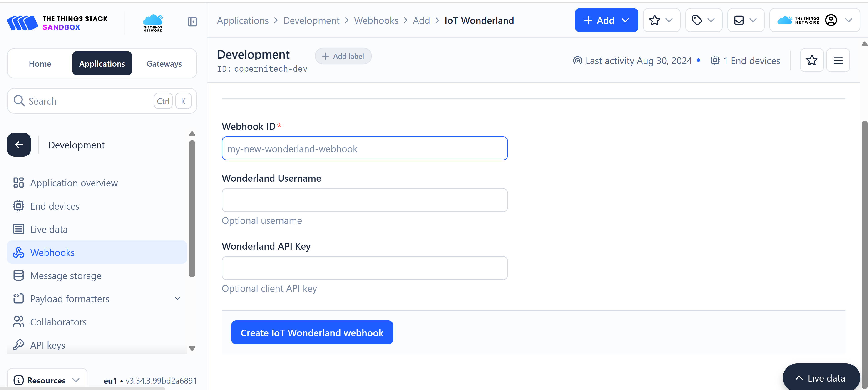The height and width of the screenshot is (390, 868).
Task: Open the Add dropdown menu
Action: [x=606, y=20]
